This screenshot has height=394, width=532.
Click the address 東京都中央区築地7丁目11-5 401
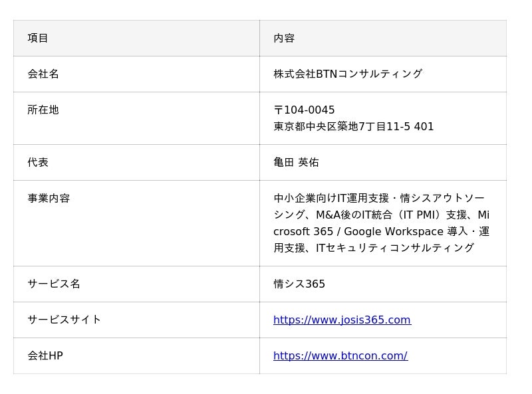(x=353, y=127)
